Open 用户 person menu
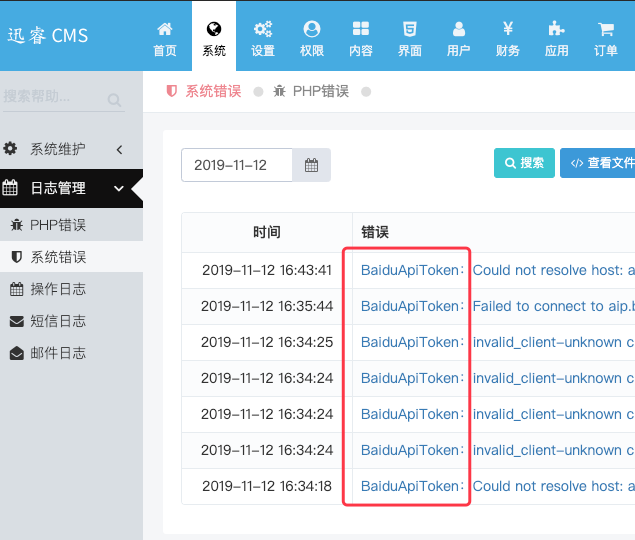This screenshot has height=540, width=635. pos(458,39)
